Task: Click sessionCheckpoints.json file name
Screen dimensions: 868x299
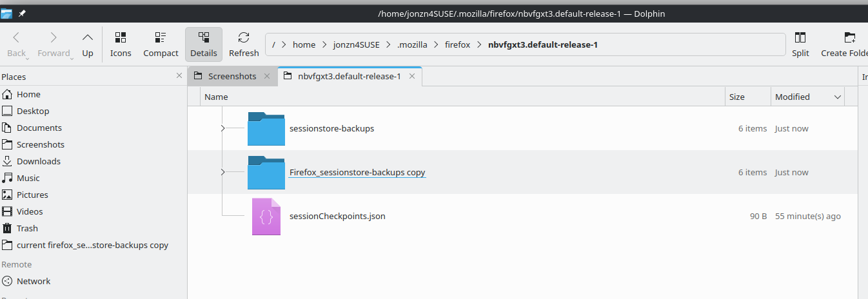Action: [337, 216]
